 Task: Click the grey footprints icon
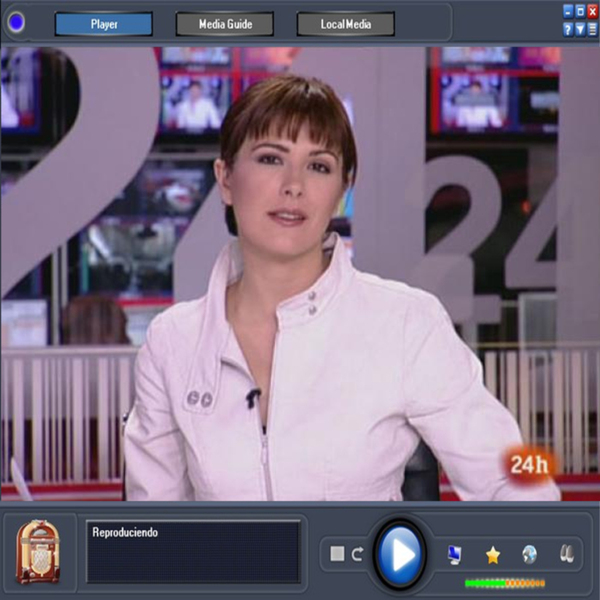coord(567,554)
